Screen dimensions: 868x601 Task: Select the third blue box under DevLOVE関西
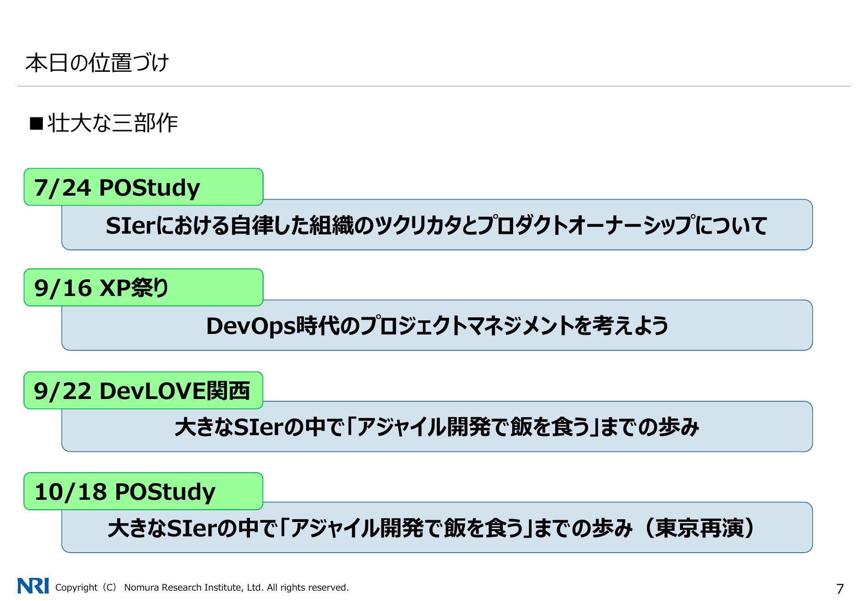tap(437, 427)
